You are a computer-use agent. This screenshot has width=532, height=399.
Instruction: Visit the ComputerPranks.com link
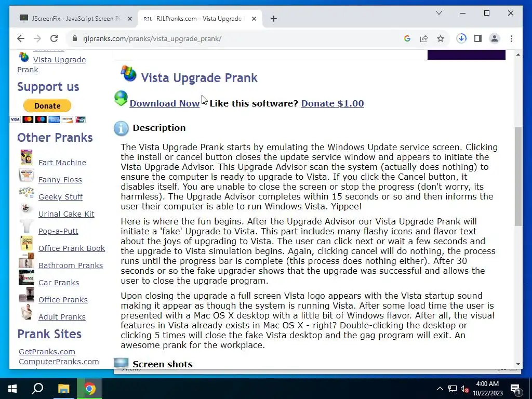coord(59,362)
